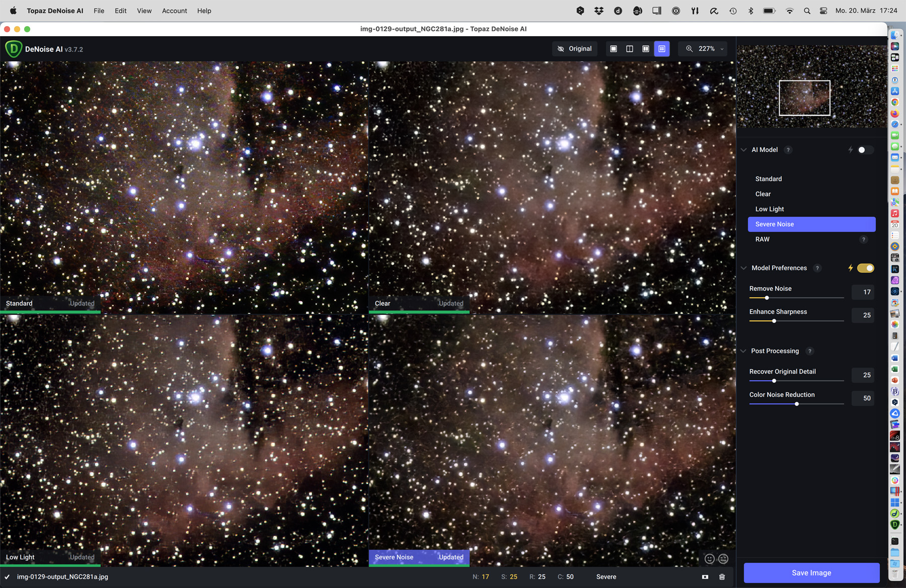Screen dimensions: 906x588
Task: Collapse the Post Processing section
Action: tap(743, 351)
